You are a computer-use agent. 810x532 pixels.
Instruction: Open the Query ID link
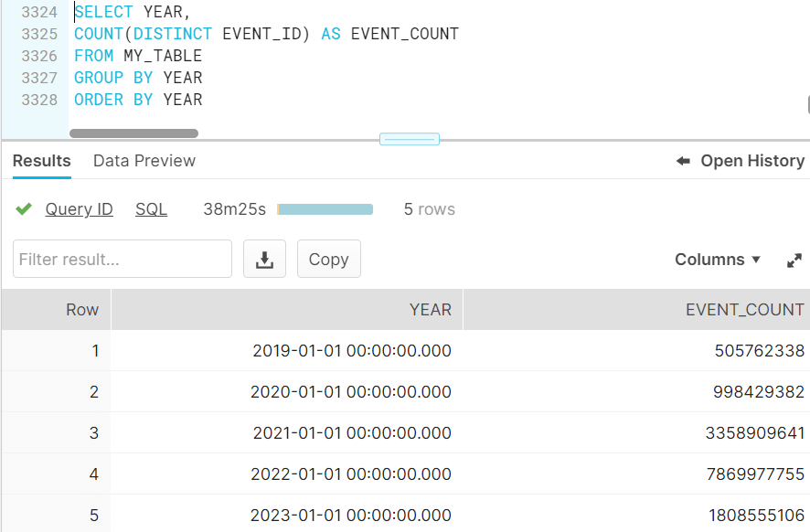(80, 209)
